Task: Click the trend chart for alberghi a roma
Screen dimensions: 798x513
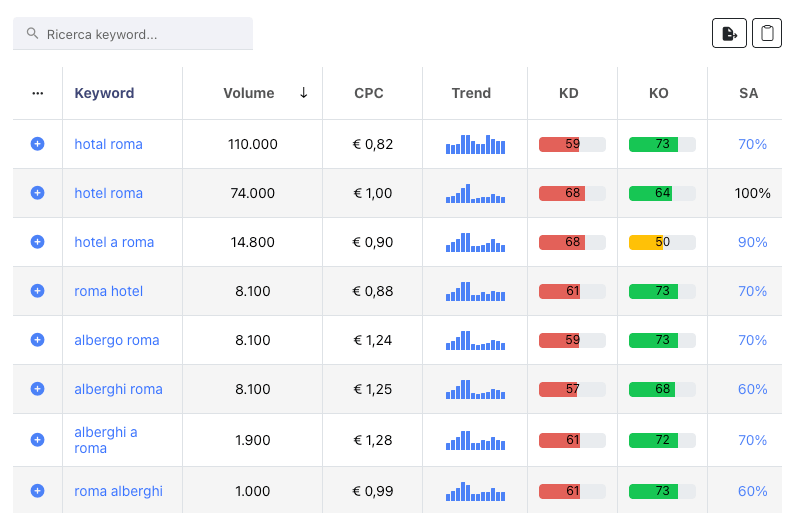Action: [475, 440]
